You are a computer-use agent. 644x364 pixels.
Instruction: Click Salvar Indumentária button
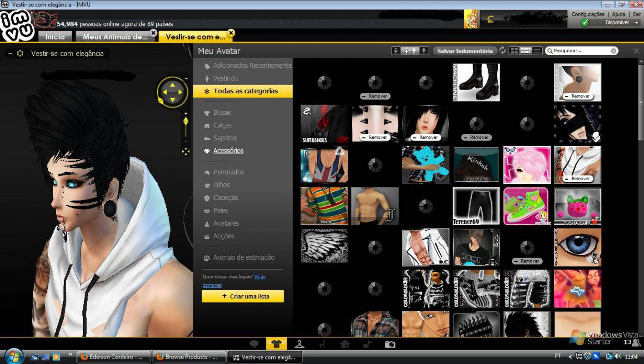pos(464,51)
